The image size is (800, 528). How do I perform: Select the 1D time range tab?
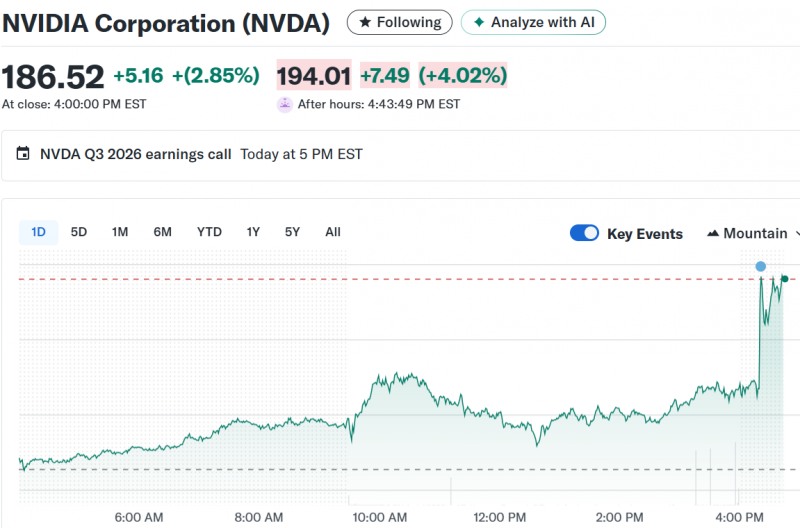[x=38, y=232]
